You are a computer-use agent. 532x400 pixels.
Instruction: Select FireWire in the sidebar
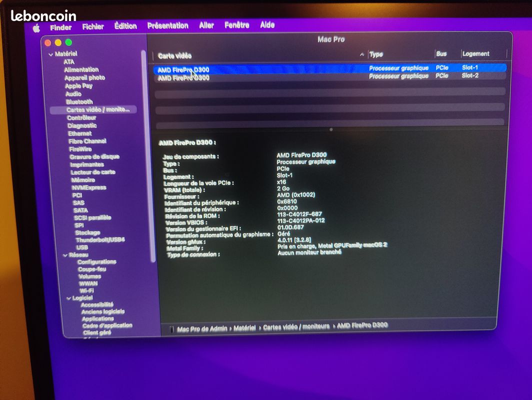point(80,149)
